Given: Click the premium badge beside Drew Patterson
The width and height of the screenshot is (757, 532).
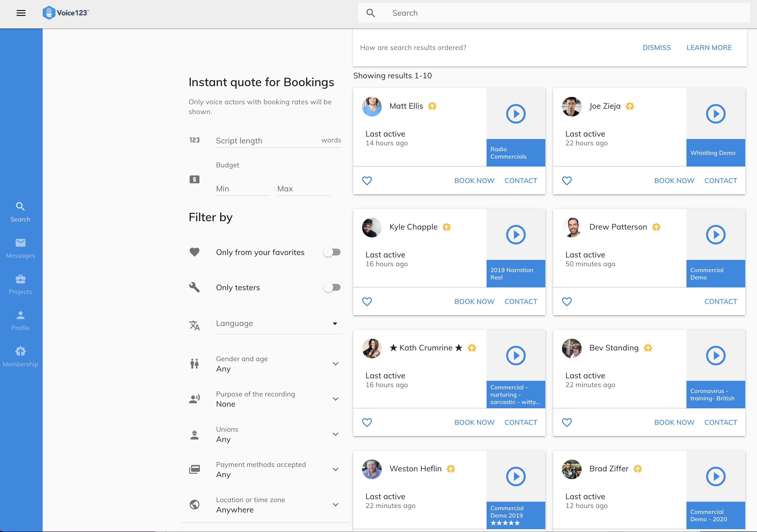Looking at the screenshot, I should click(656, 227).
